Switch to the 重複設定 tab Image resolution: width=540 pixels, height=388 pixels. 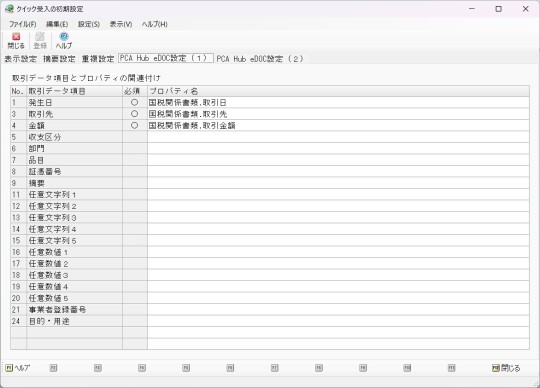pos(98,59)
